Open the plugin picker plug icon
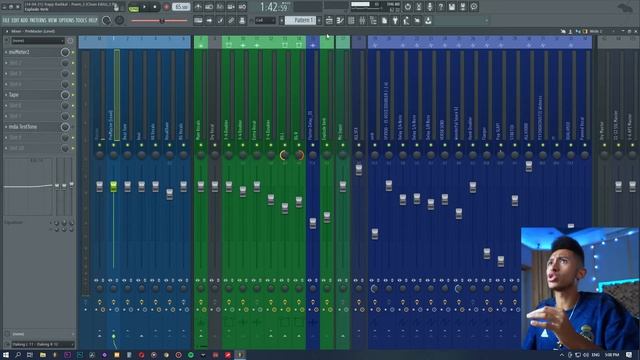This screenshot has width=640, height=360. [395, 20]
